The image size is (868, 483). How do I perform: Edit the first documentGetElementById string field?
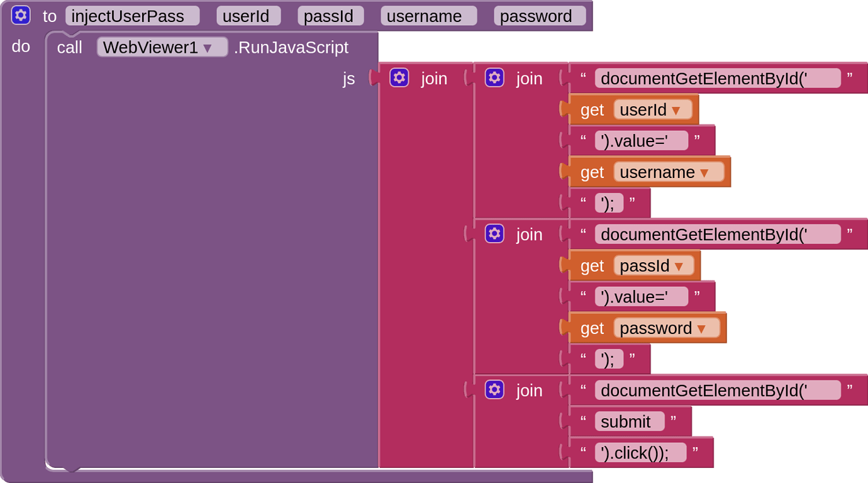[x=718, y=78]
